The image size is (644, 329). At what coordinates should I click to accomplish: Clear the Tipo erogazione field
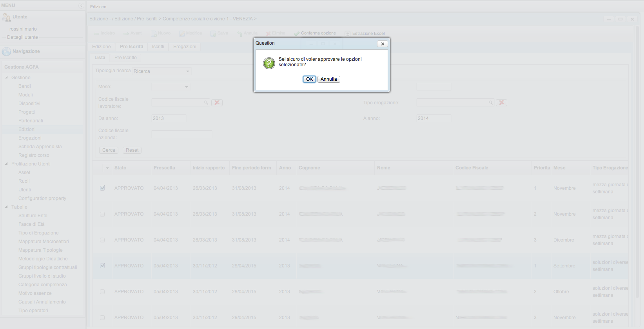coord(501,103)
